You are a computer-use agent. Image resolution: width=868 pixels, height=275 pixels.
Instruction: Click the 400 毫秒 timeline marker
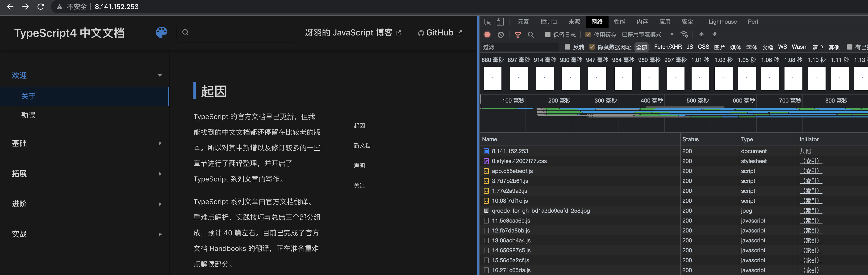652,101
